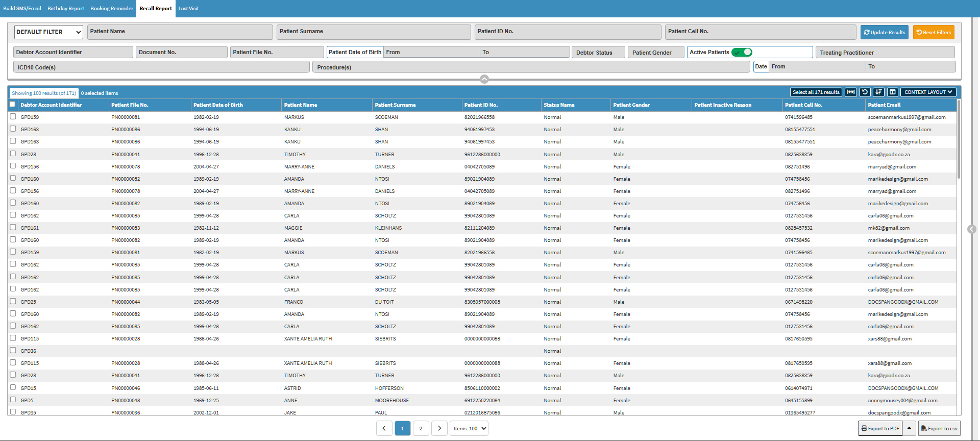This screenshot has width=980, height=441.
Task: Toggle the Active Patients switch
Action: coord(742,52)
